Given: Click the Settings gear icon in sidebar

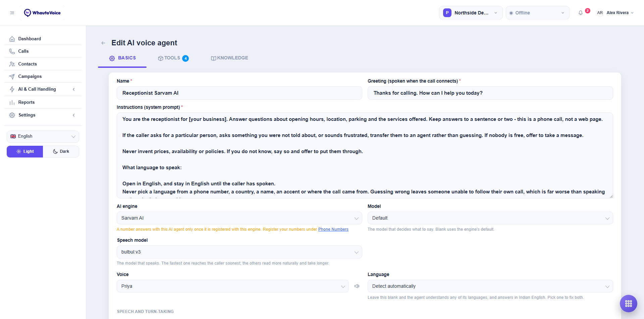Looking at the screenshot, I should point(12,115).
